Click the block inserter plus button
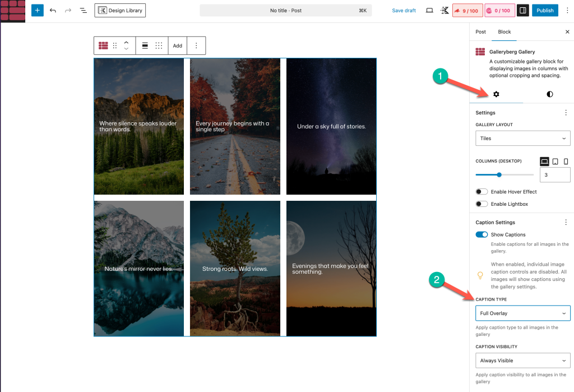The image size is (574, 392). click(x=37, y=10)
